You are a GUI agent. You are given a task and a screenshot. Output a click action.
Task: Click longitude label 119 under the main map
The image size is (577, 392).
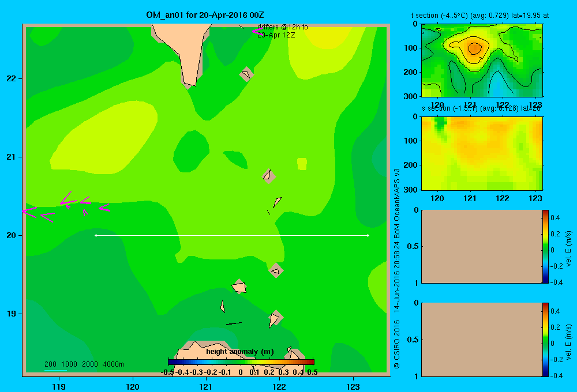pos(59,386)
